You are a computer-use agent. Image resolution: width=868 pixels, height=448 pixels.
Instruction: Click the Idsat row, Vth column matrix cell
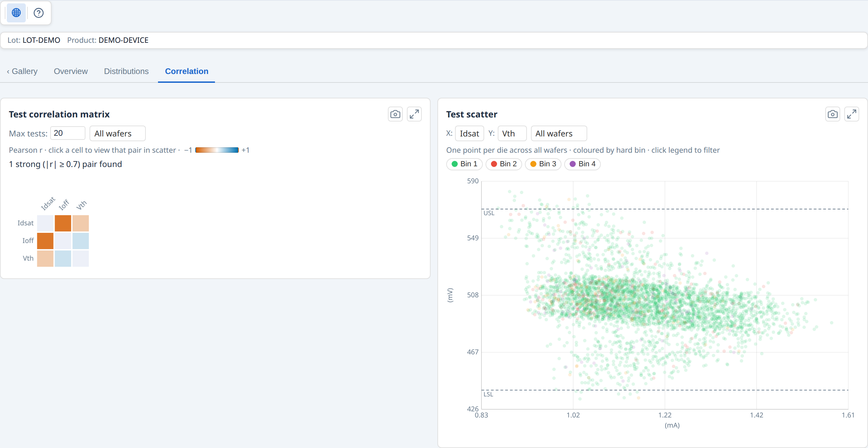coord(80,223)
